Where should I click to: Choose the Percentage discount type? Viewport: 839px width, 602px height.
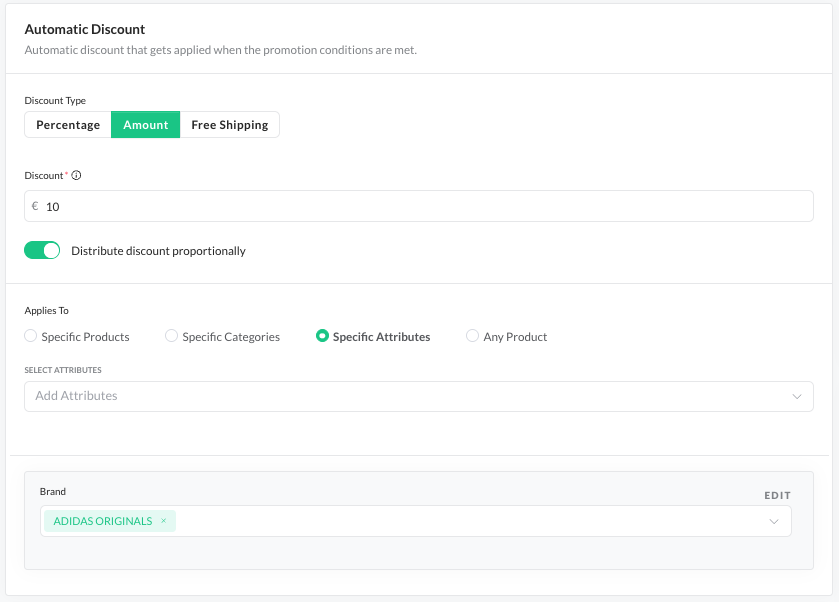click(x=68, y=125)
